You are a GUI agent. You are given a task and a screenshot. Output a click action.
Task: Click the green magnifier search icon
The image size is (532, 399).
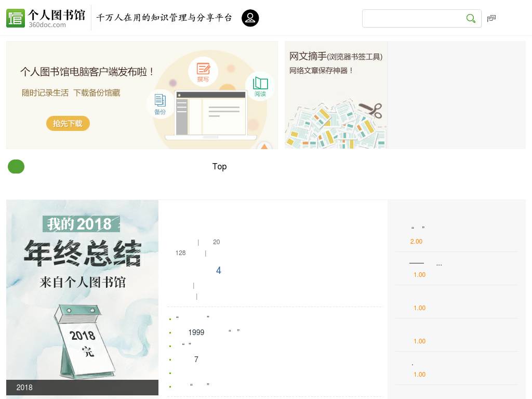pos(471,18)
